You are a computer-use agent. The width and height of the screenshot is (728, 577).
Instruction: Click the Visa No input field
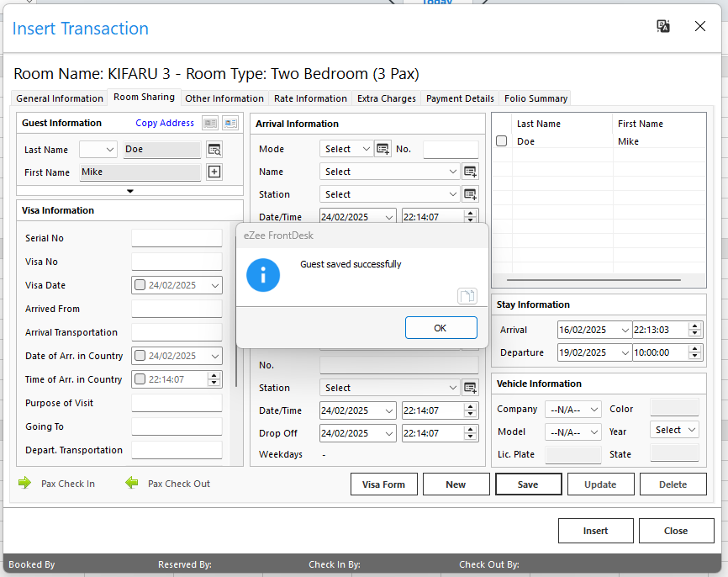(177, 262)
